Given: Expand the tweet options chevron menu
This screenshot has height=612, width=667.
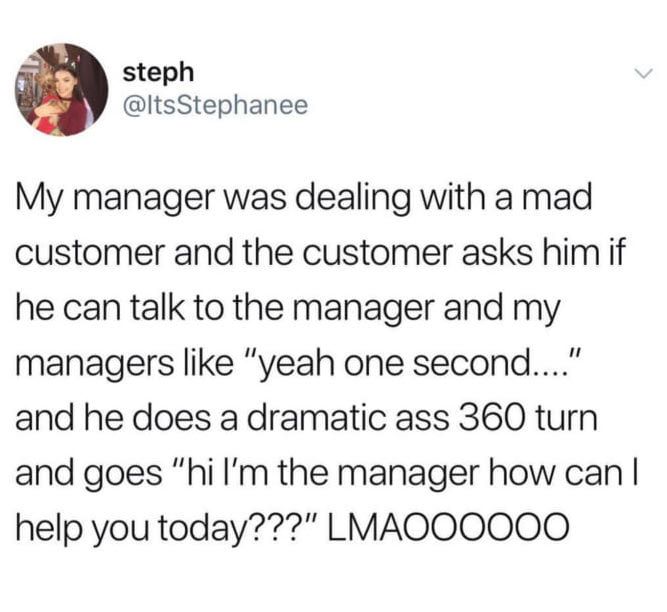Looking at the screenshot, I should [644, 75].
